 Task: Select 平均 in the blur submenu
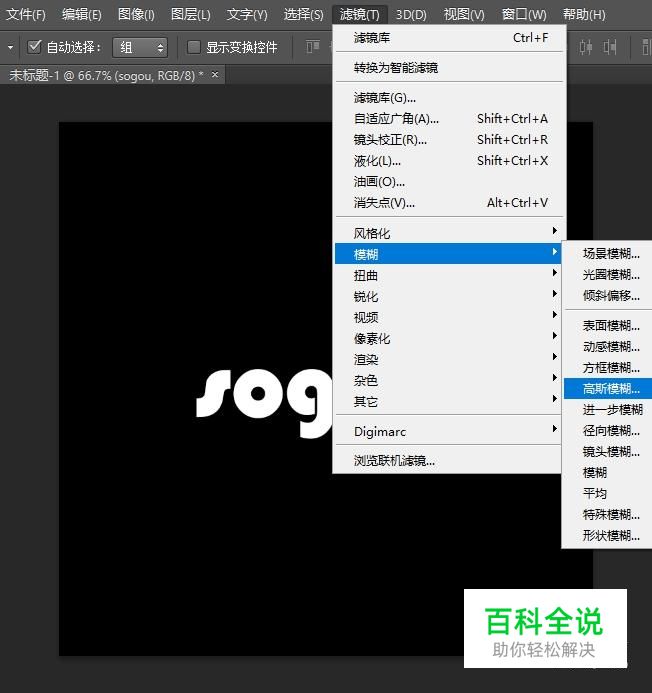pos(608,493)
